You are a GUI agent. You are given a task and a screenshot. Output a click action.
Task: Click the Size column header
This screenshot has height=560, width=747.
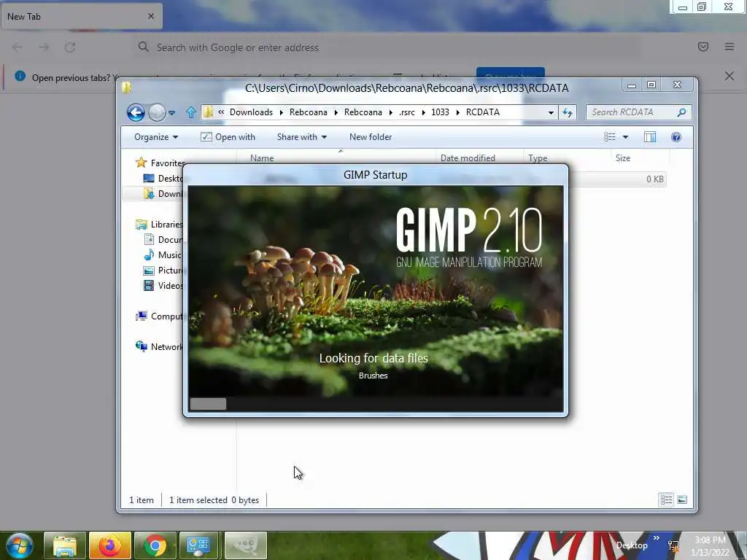click(623, 158)
